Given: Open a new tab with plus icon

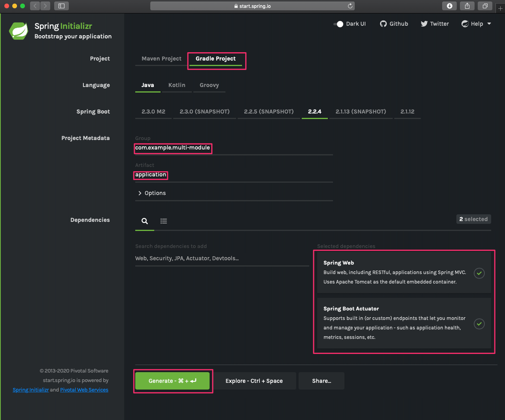Looking at the screenshot, I should 500,8.
